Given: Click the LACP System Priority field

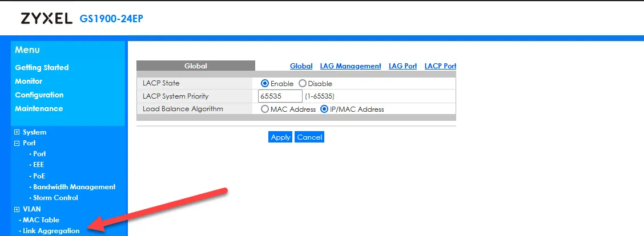Looking at the screenshot, I should pyautogui.click(x=280, y=96).
